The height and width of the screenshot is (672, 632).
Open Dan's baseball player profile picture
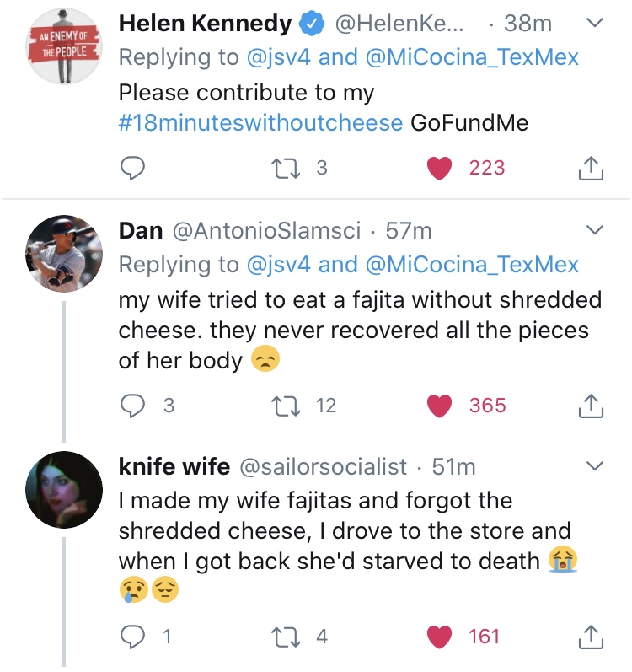coord(64,254)
